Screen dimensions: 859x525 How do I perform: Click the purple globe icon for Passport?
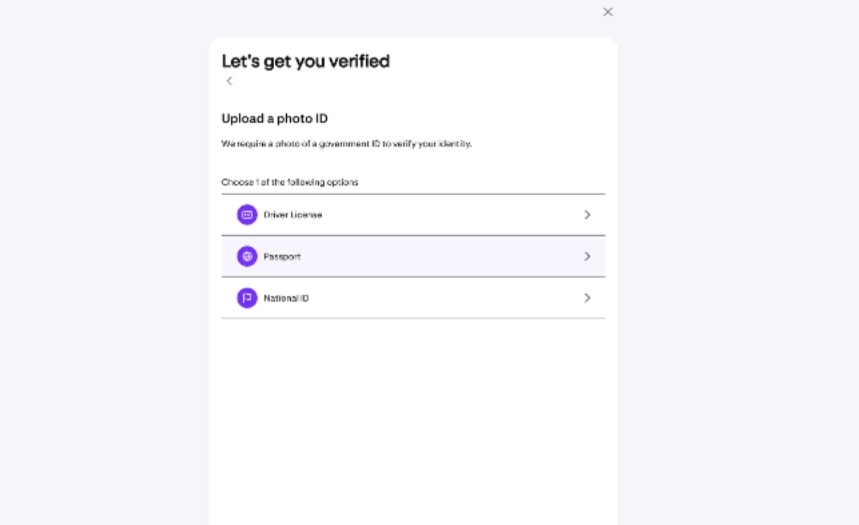point(247,256)
